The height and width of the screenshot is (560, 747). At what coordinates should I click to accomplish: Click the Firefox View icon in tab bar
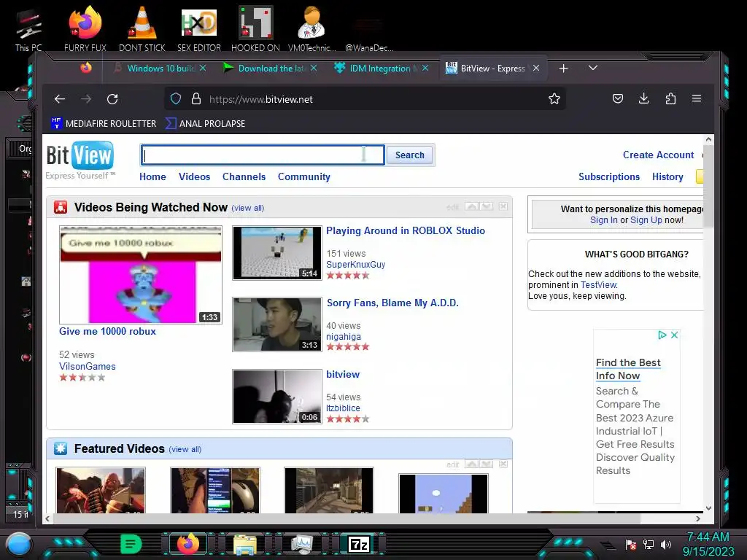point(86,68)
